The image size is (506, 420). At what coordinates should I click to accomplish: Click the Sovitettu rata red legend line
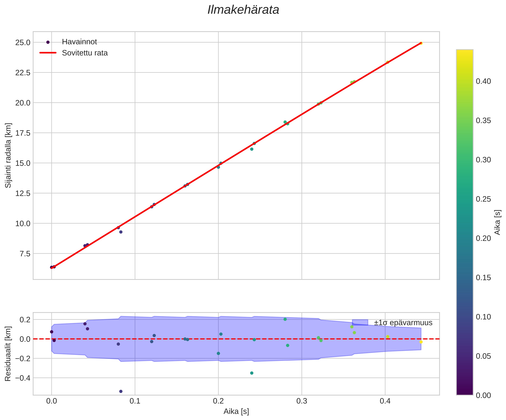click(48, 53)
